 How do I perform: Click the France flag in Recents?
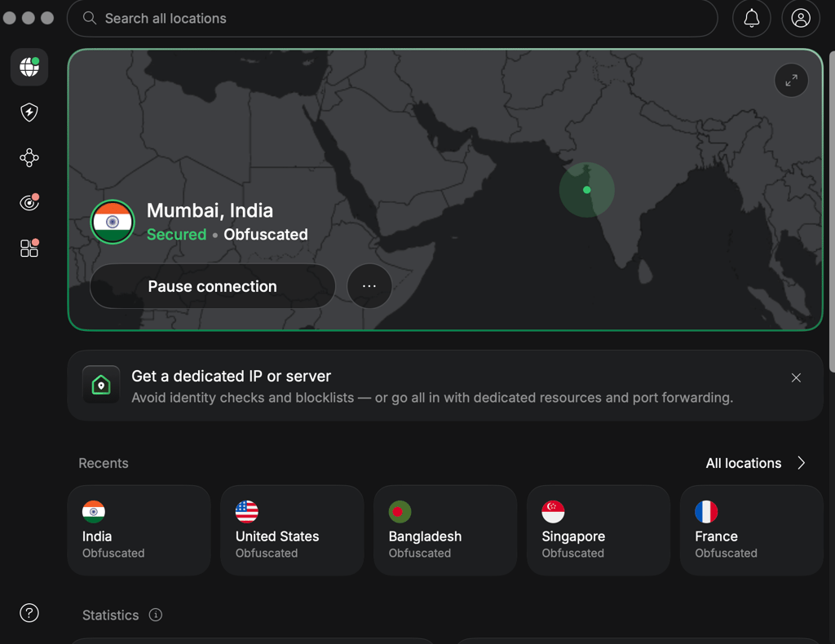click(x=706, y=512)
